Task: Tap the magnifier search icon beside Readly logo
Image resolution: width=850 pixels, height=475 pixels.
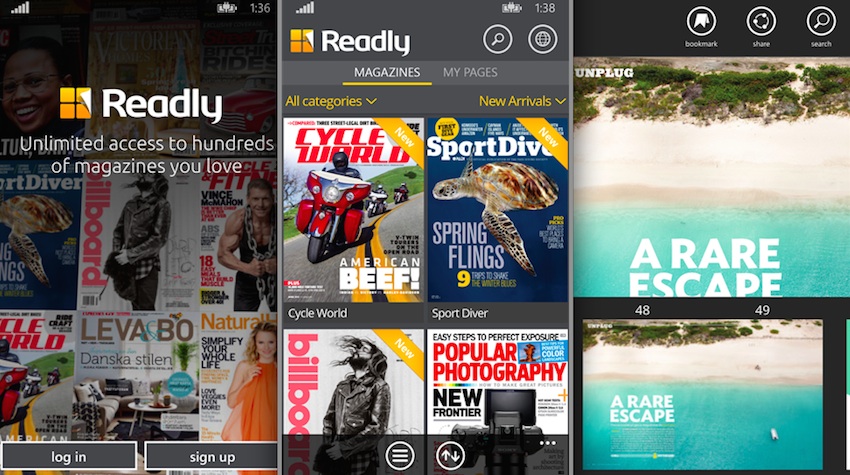Action: 497,40
